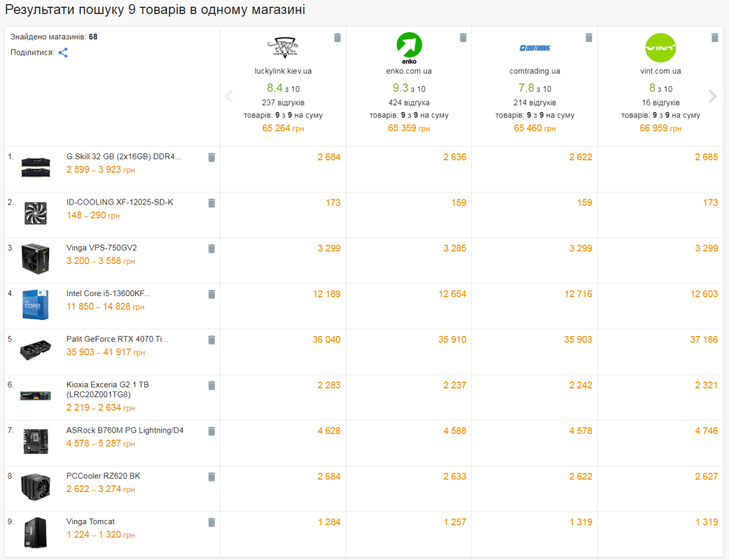Open Palit GeForce RTX 4070 Ti product
This screenshot has height=560, width=729.
117,339
